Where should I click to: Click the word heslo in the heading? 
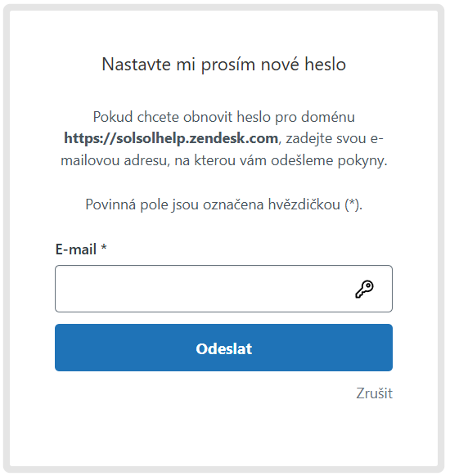click(325, 65)
